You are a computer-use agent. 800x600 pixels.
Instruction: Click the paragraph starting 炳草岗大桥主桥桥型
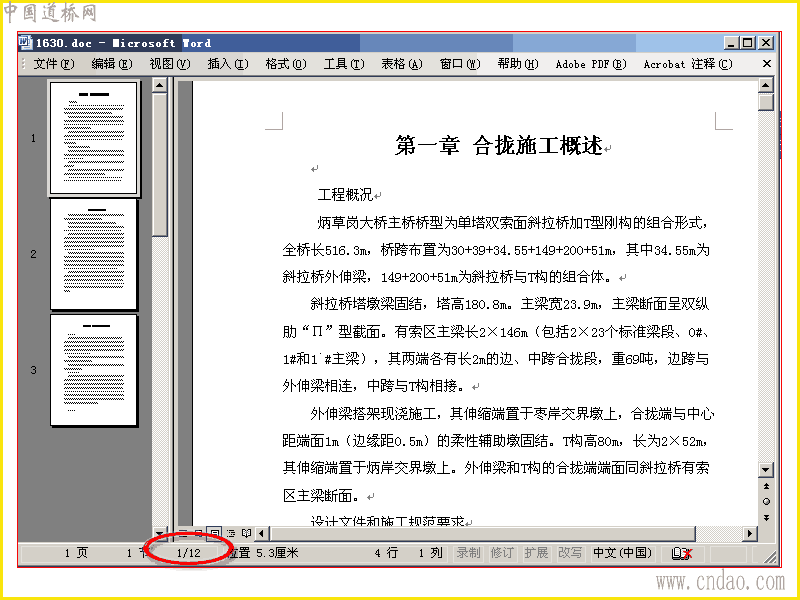496,250
